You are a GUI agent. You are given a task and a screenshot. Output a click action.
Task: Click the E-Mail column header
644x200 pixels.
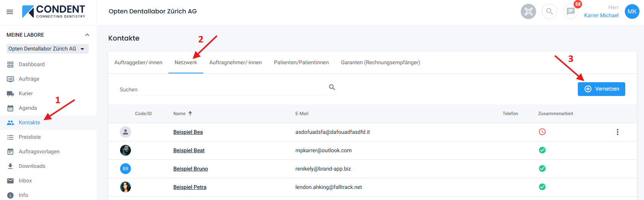(x=302, y=114)
